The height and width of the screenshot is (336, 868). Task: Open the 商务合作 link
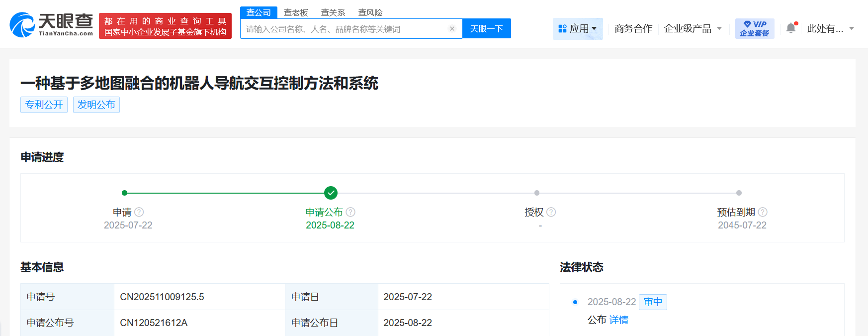tap(633, 29)
